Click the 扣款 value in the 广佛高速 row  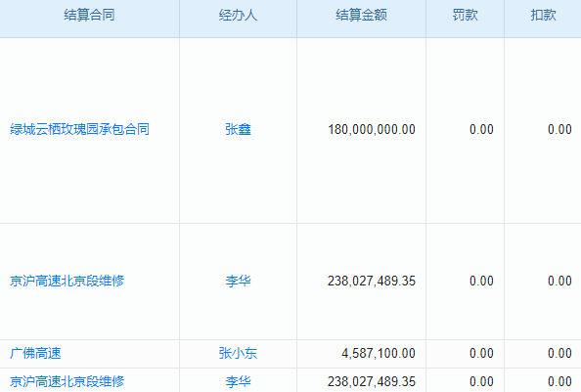559,354
